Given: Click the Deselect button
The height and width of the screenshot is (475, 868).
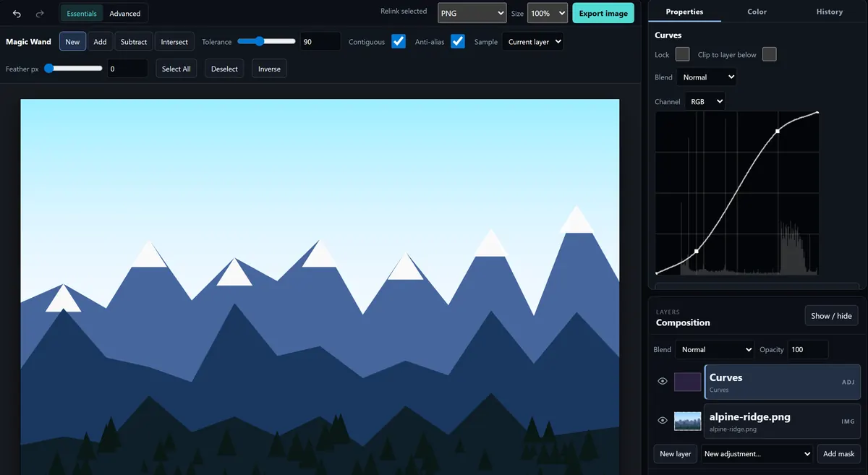Looking at the screenshot, I should (225, 69).
